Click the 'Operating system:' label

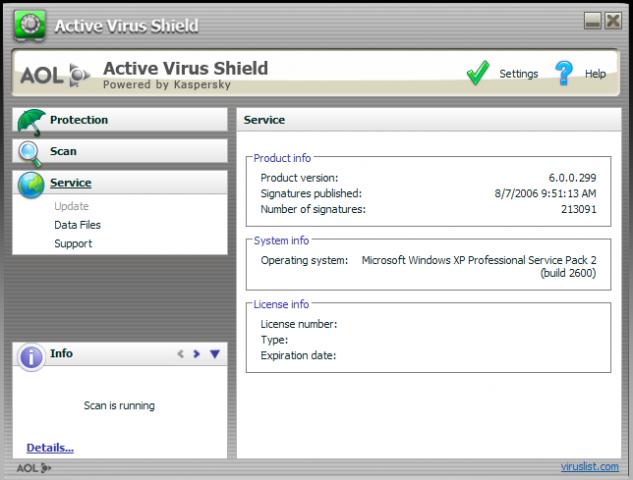tap(304, 260)
